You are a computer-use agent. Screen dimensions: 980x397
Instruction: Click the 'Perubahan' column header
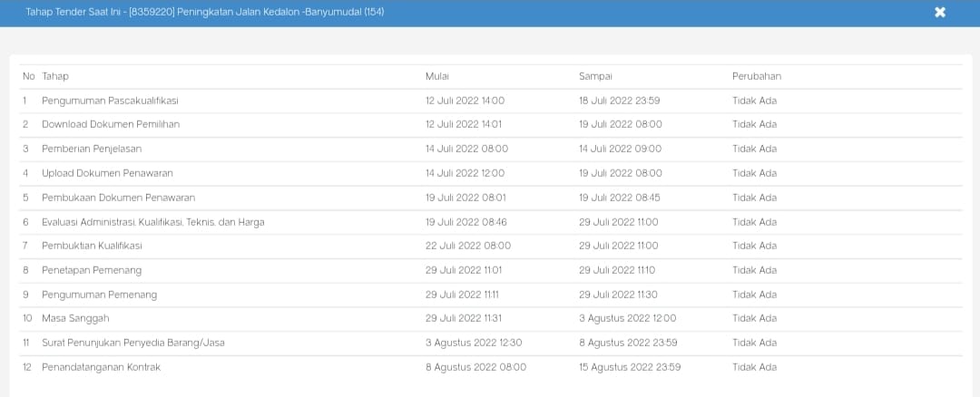click(757, 76)
